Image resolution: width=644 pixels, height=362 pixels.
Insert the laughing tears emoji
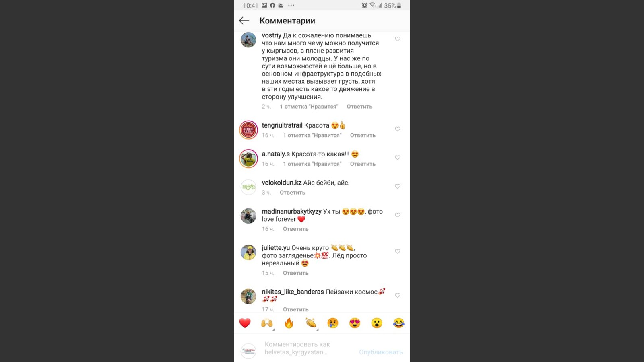pyautogui.click(x=398, y=323)
